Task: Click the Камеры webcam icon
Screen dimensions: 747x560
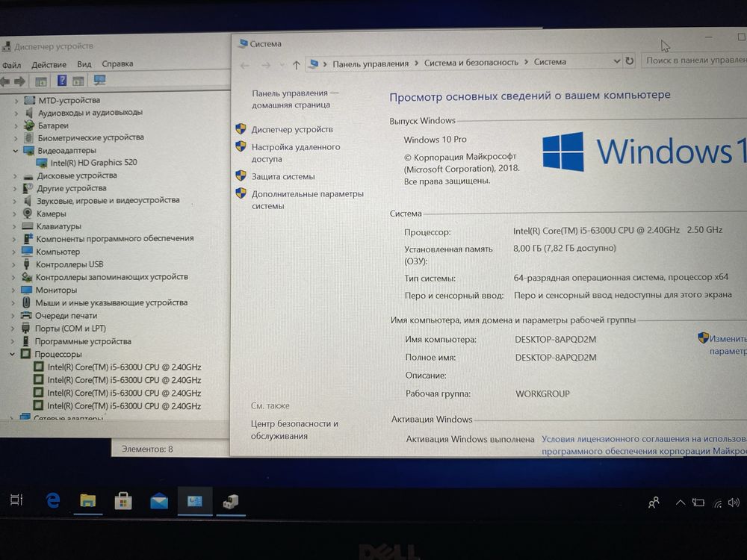Action: 28,214
